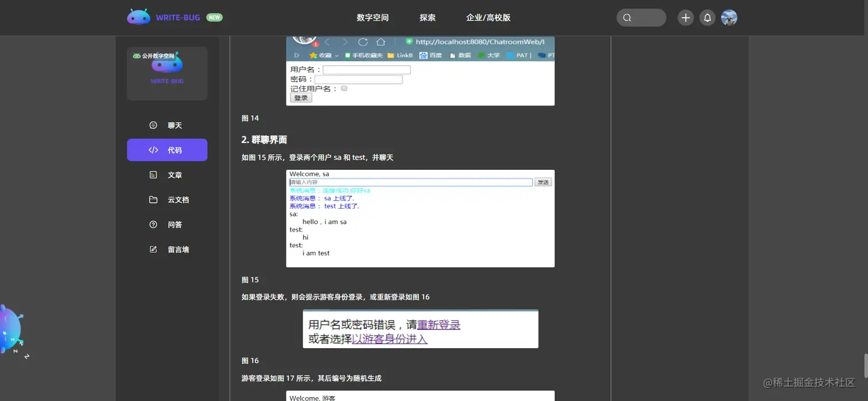Click the plus icon to create content
Image resolution: width=868 pixels, height=401 pixels.
[x=685, y=17]
